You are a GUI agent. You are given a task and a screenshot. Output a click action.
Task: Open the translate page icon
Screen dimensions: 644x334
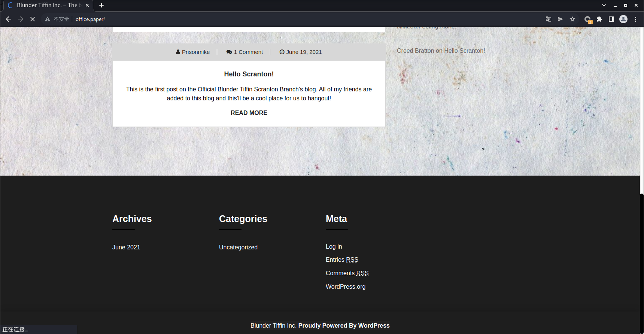click(x=549, y=19)
